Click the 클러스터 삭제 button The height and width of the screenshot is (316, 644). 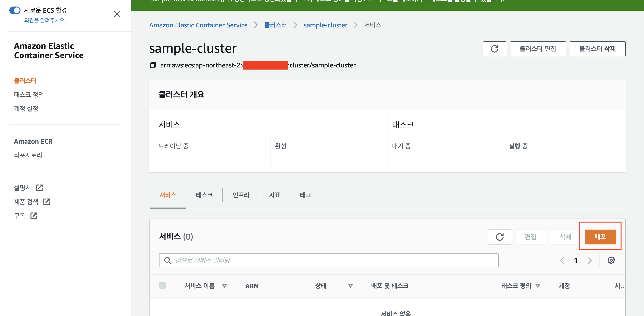click(x=598, y=49)
